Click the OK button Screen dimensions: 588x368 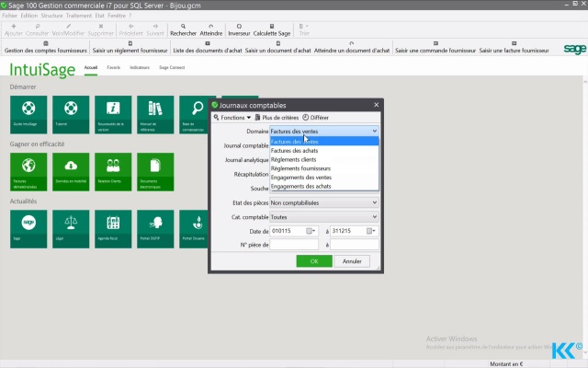pyautogui.click(x=314, y=261)
